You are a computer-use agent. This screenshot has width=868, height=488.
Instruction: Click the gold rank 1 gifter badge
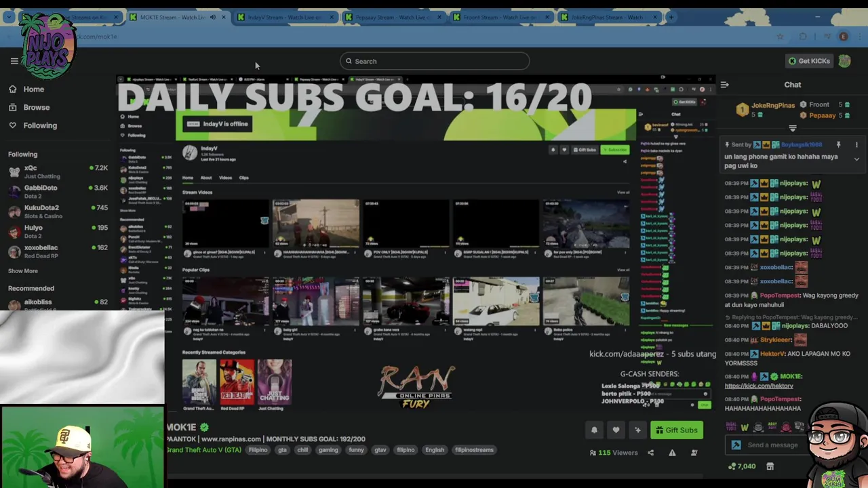coord(742,109)
